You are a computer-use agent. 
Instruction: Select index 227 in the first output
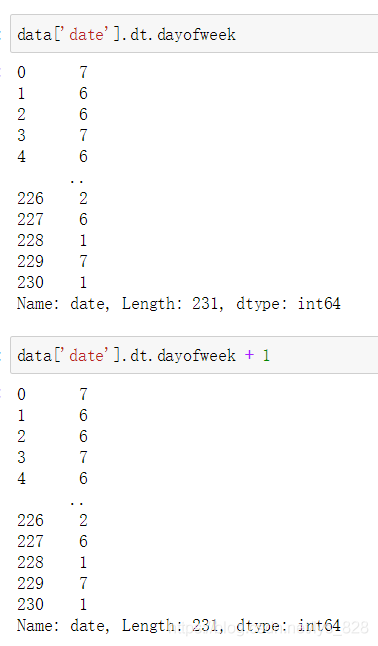tap(31, 219)
